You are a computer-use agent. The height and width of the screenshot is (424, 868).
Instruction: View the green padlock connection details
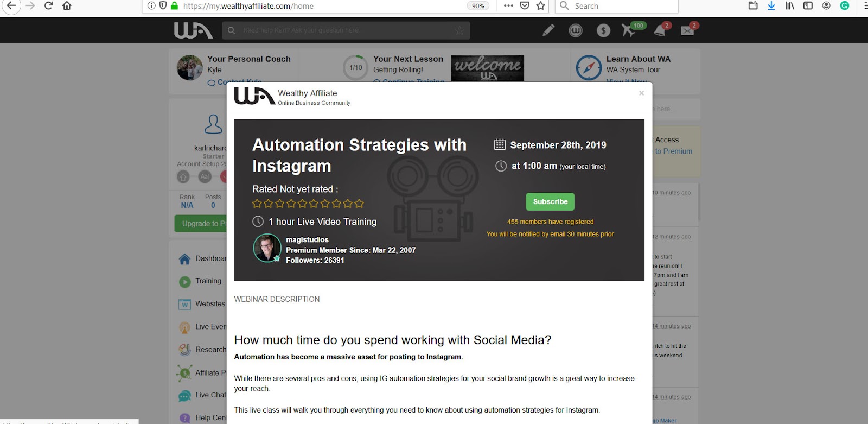[174, 6]
